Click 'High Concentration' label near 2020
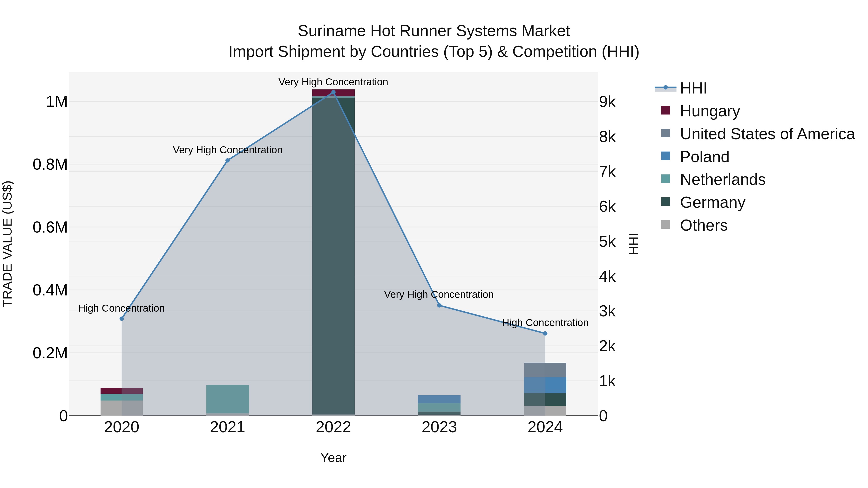This screenshot has width=868, height=488. pos(121,308)
